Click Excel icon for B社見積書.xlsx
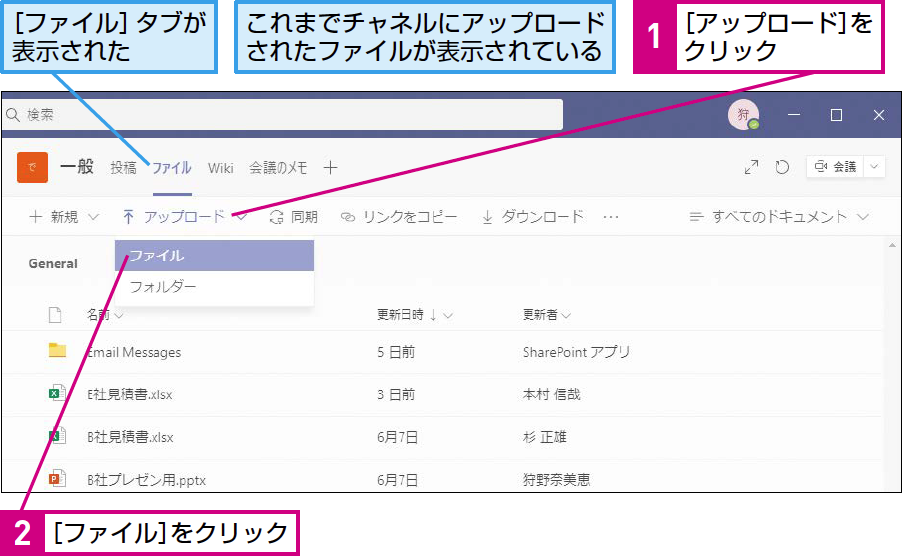 (57, 436)
